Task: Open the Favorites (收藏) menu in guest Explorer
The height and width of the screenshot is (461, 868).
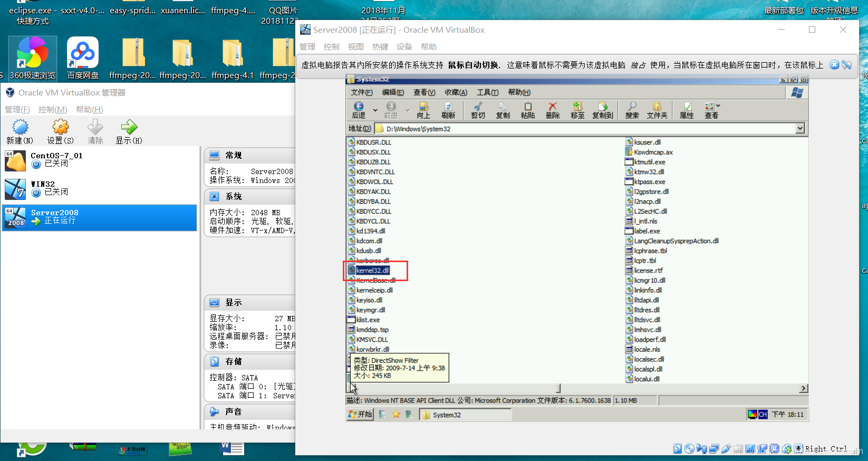Action: (x=456, y=92)
